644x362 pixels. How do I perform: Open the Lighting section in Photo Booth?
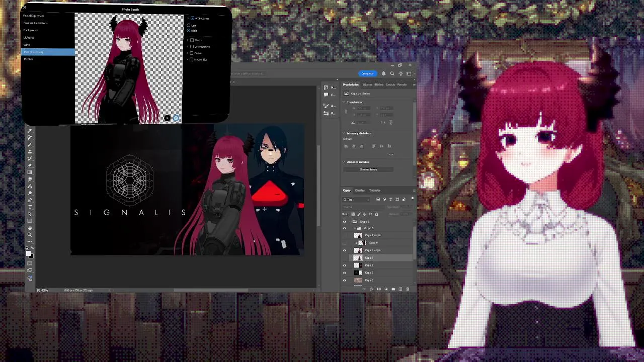pyautogui.click(x=29, y=37)
